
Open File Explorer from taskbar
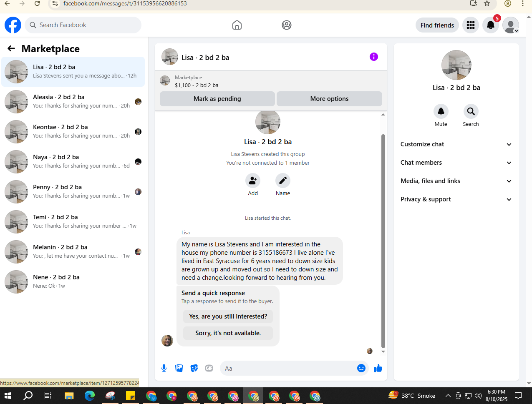pos(69,396)
